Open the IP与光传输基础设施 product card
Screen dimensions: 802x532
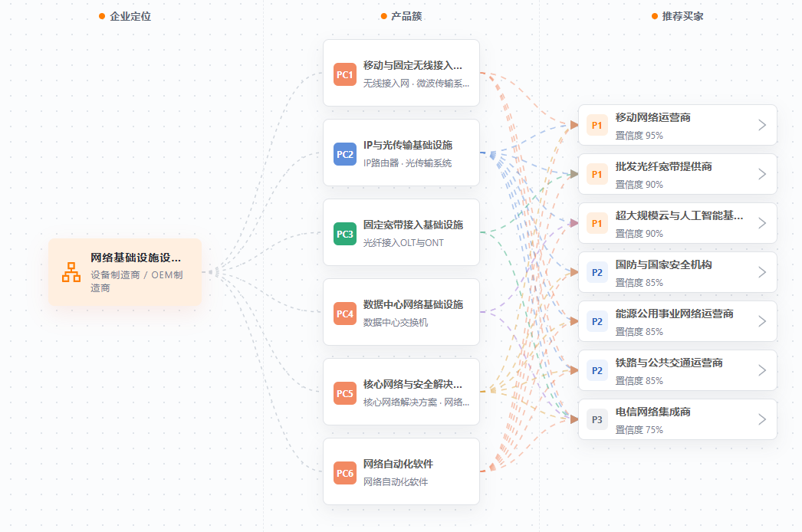pos(402,153)
